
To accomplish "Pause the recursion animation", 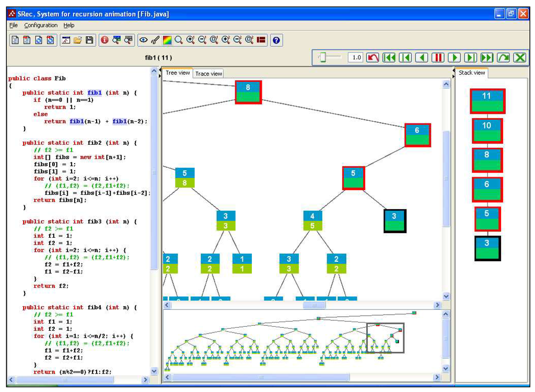I will pyautogui.click(x=438, y=57).
